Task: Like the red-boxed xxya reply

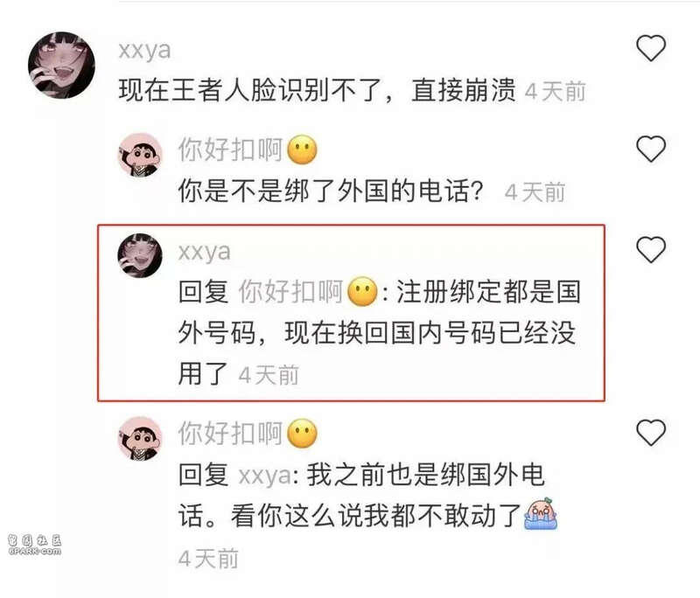Action: click(650, 249)
